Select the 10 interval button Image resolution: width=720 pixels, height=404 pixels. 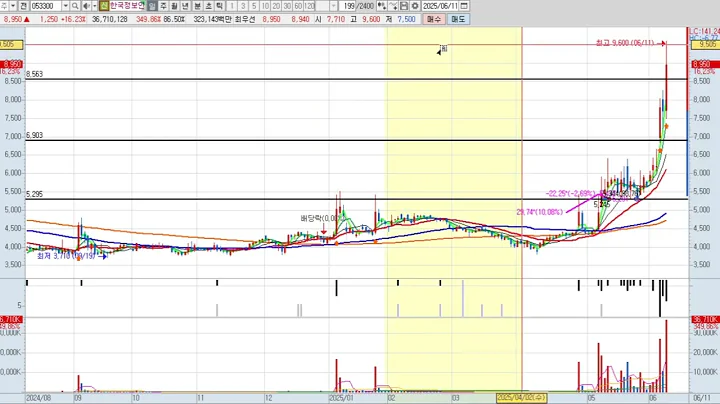tap(265, 6)
